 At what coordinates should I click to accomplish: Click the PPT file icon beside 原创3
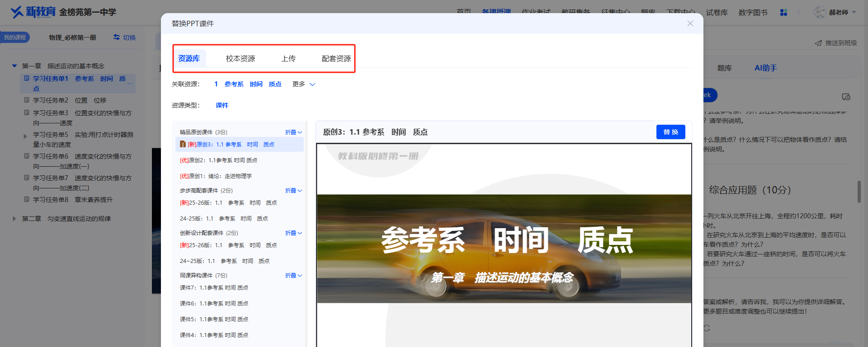point(183,144)
